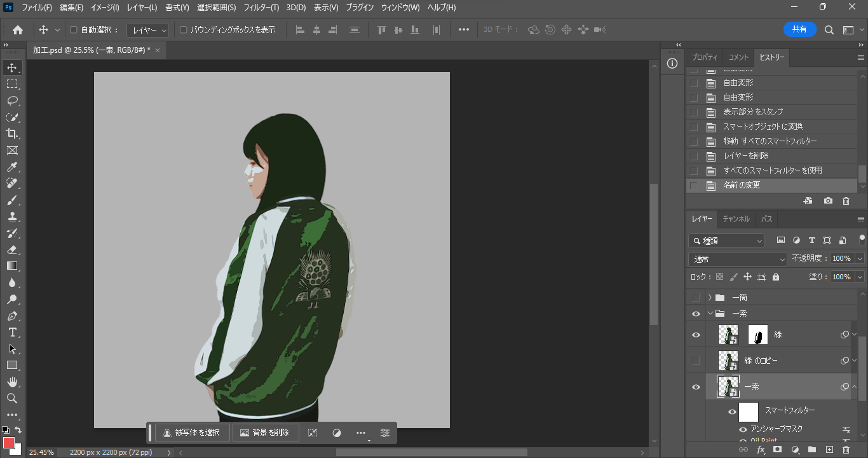Click the 共有 share button
This screenshot has height=458, width=868.
click(x=799, y=29)
